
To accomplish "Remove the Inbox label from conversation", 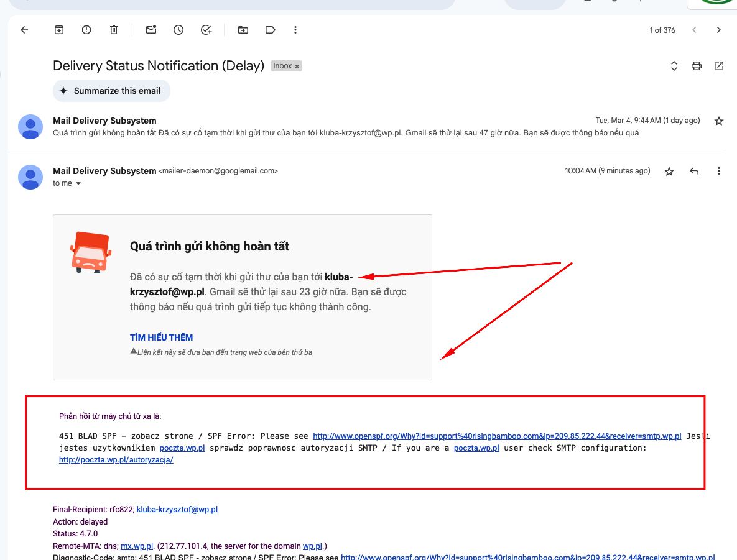I will pos(297,67).
